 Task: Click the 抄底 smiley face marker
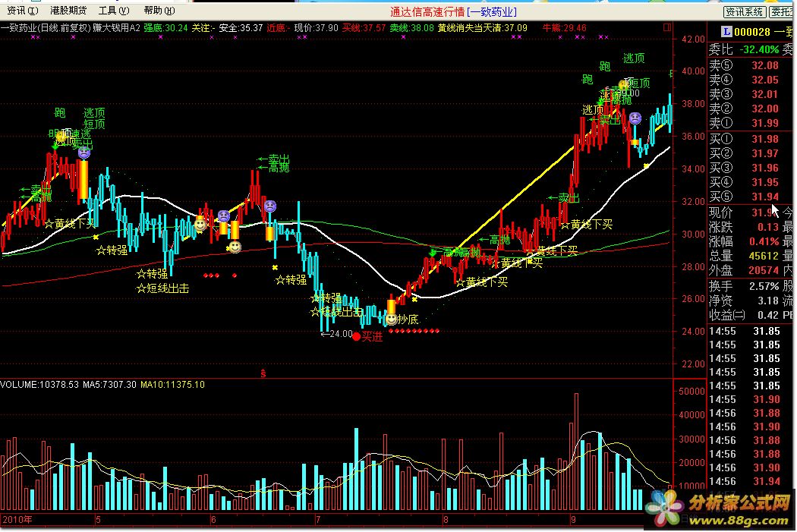tap(391, 319)
